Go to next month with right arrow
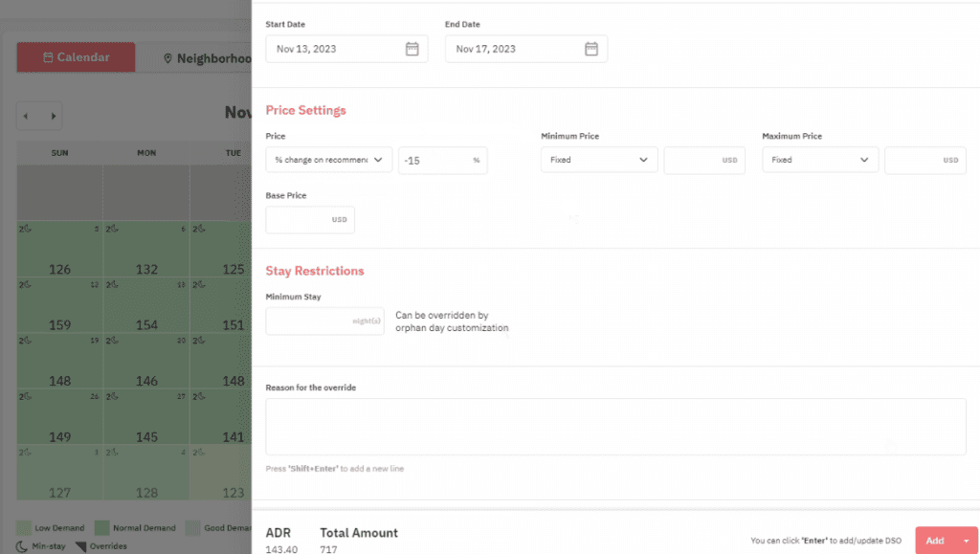The image size is (980, 554). (54, 117)
